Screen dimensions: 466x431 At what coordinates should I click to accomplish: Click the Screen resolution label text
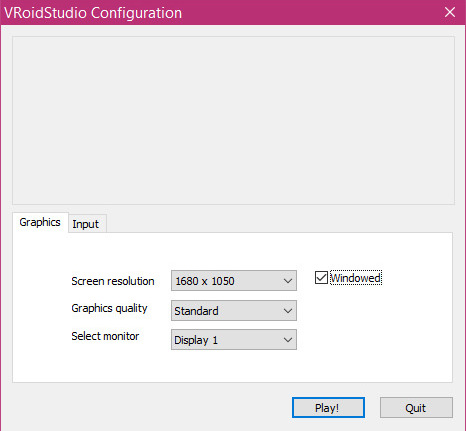pos(113,281)
